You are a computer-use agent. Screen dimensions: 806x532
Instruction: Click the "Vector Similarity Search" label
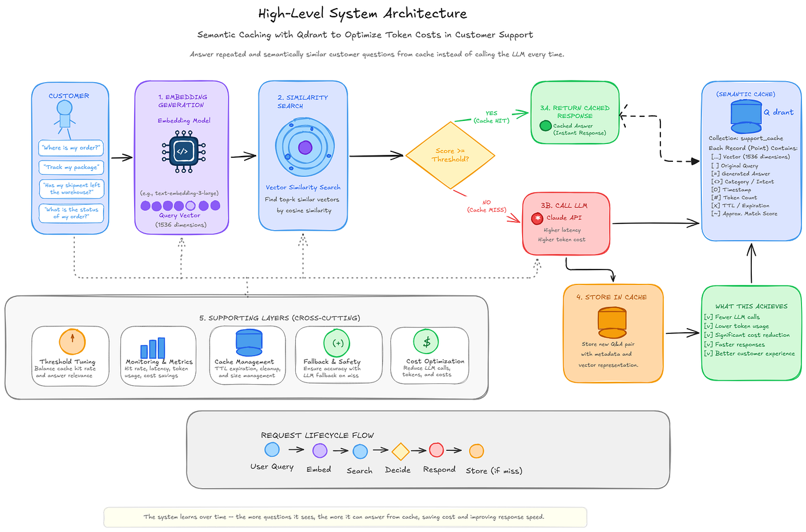(303, 187)
